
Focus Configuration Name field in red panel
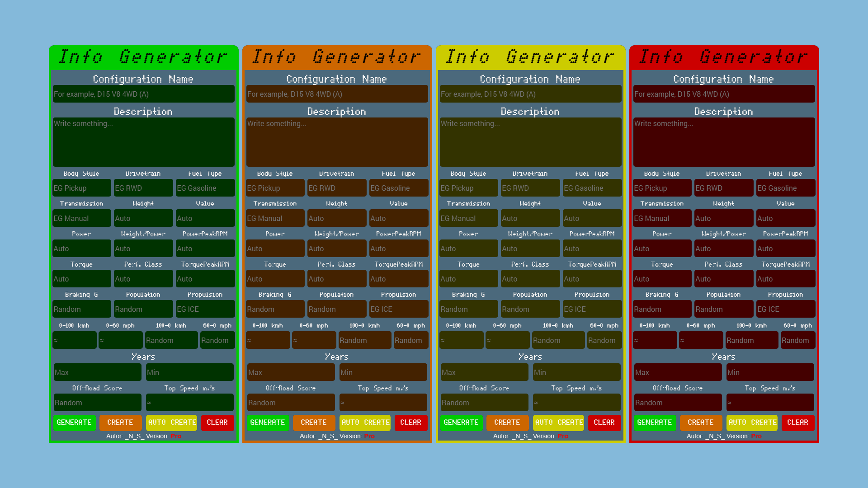point(724,94)
